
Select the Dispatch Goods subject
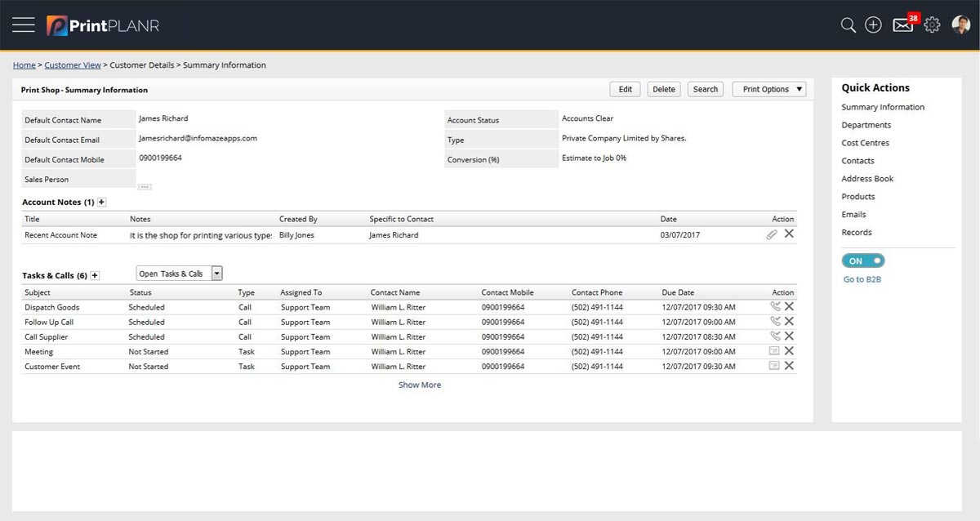[x=52, y=308]
